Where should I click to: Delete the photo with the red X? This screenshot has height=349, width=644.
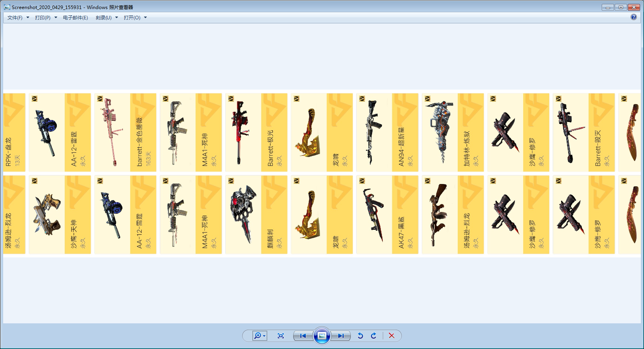pos(391,336)
